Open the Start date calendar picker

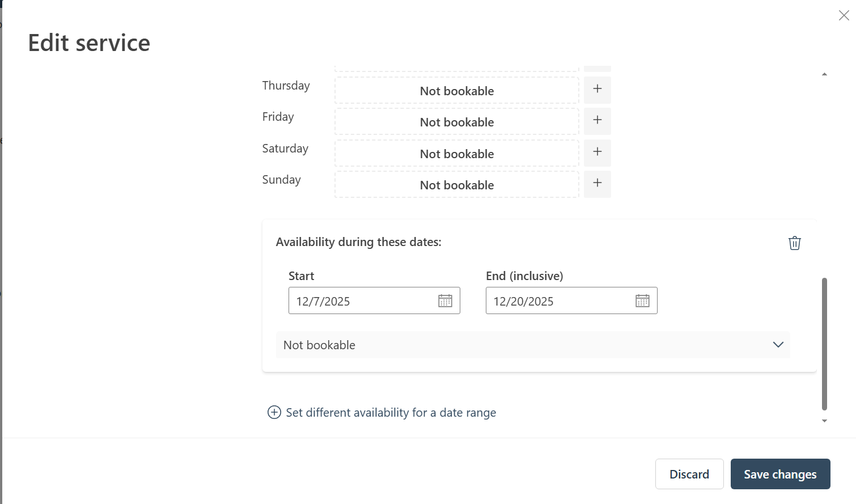point(445,301)
